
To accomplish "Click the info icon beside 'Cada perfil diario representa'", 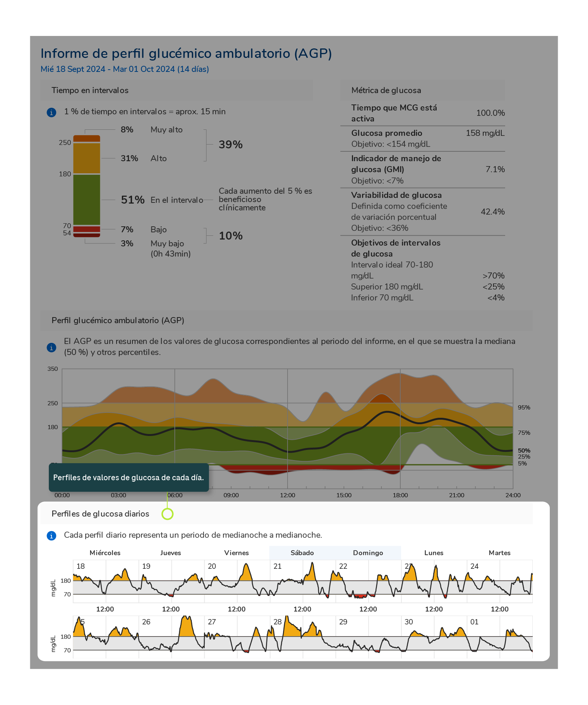I will pyautogui.click(x=51, y=536).
